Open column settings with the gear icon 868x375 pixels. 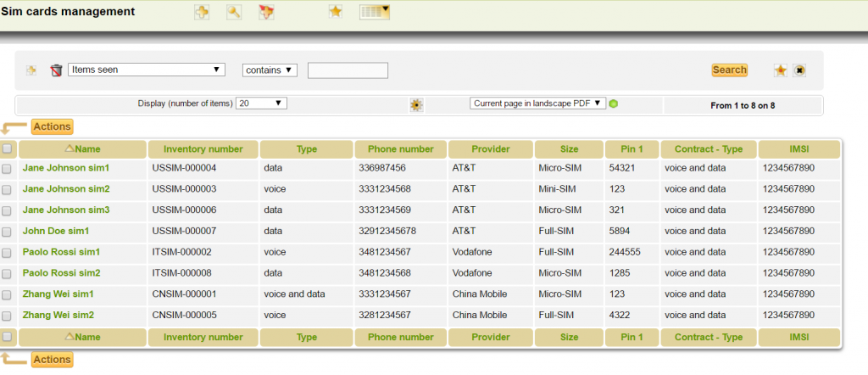coord(415,104)
